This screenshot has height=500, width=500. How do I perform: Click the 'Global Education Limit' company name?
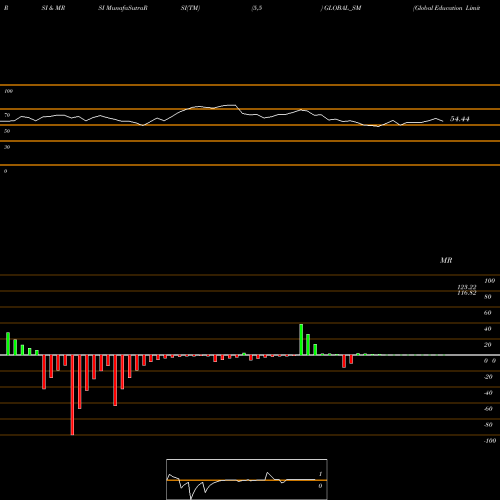447,8
